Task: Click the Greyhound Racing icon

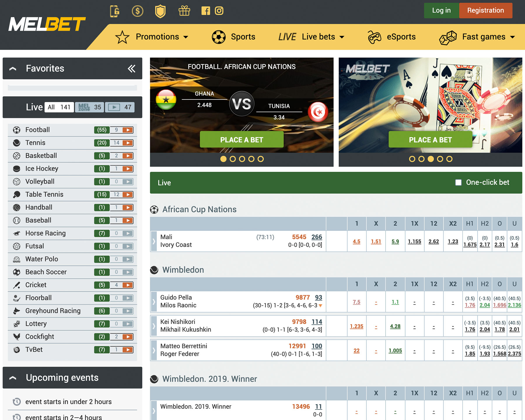Action: click(x=17, y=311)
